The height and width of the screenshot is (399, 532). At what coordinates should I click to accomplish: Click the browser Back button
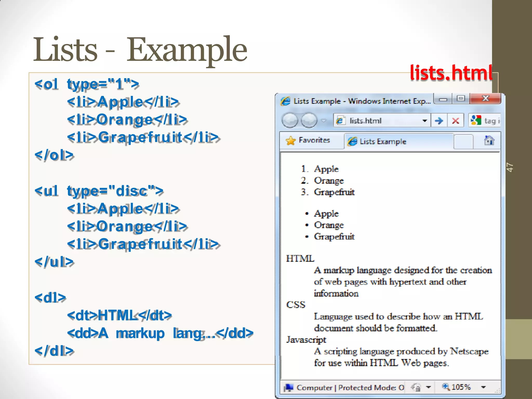290,121
